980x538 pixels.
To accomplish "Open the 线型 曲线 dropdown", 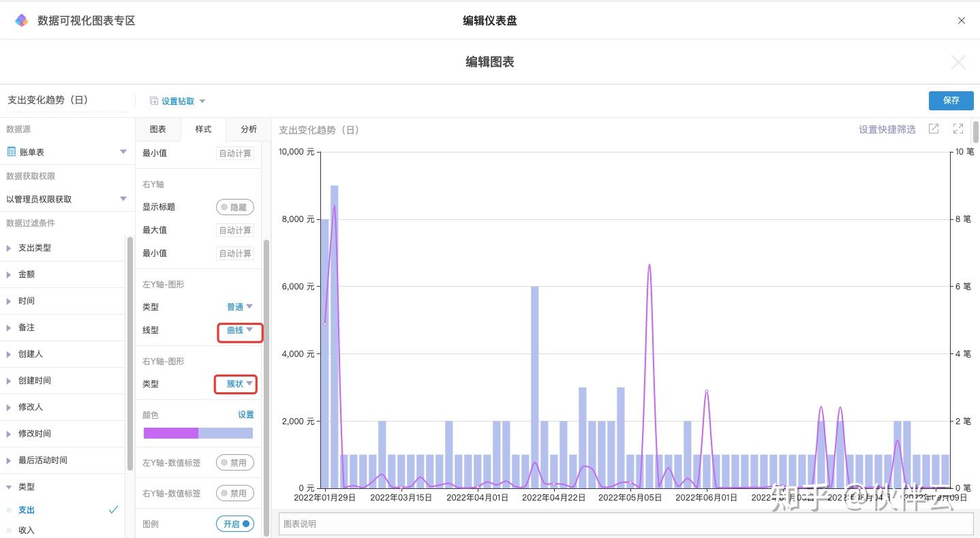I will (240, 330).
